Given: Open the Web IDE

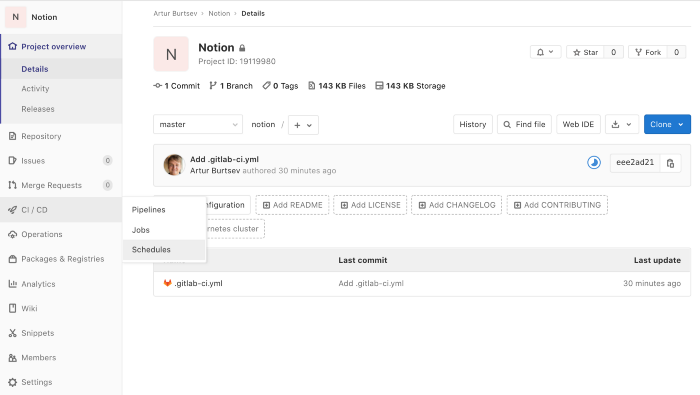Looking at the screenshot, I should [578, 125].
